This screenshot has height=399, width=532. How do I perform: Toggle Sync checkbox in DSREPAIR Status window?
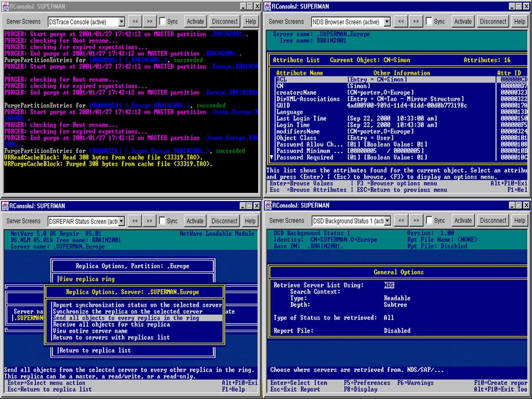[x=162, y=221]
